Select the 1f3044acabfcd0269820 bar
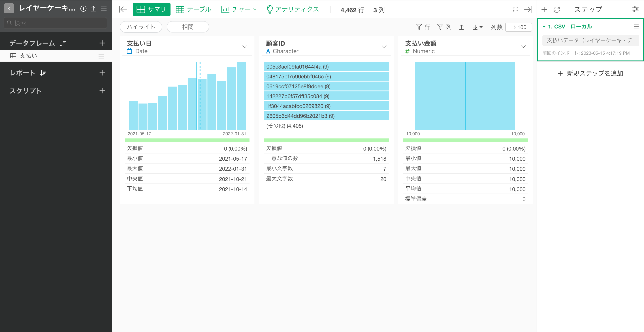 (x=326, y=106)
